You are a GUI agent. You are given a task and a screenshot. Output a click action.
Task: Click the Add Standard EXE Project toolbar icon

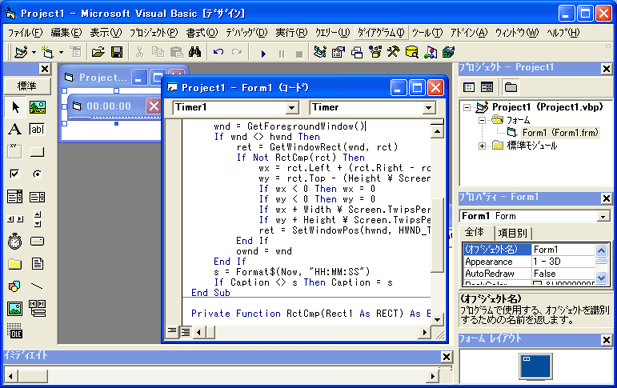[x=20, y=52]
